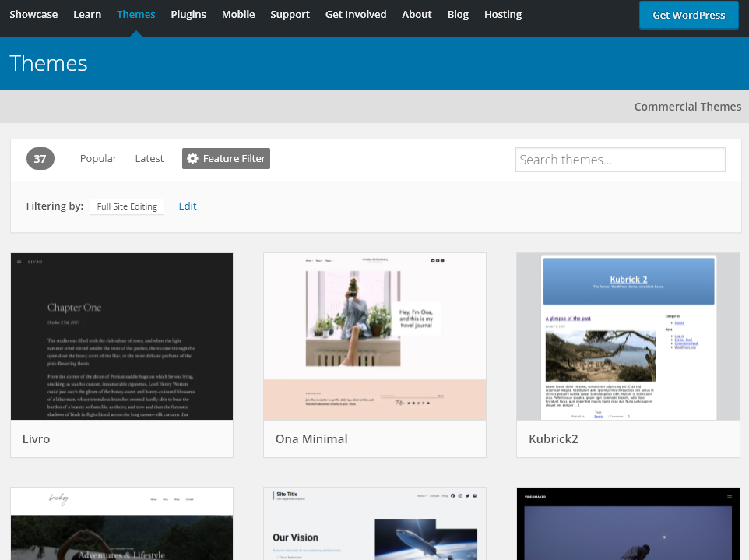This screenshot has height=560, width=749.
Task: Open the Learn navigation link
Action: 87,14
